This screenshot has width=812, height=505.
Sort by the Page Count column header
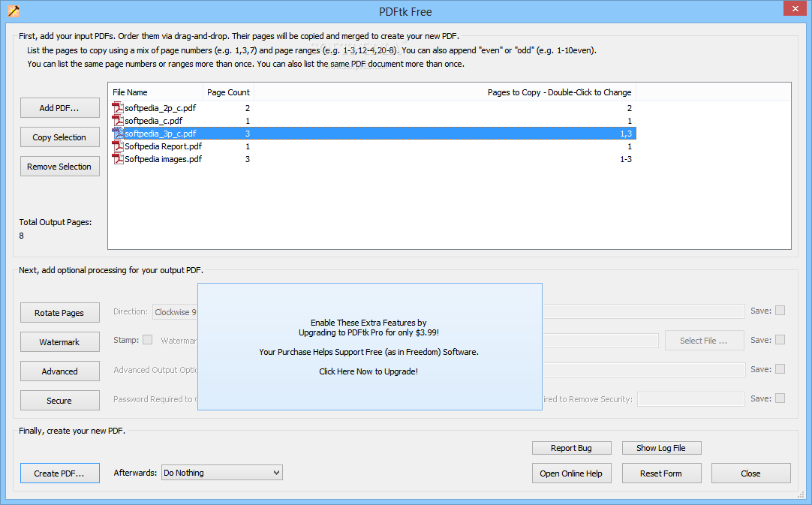228,92
